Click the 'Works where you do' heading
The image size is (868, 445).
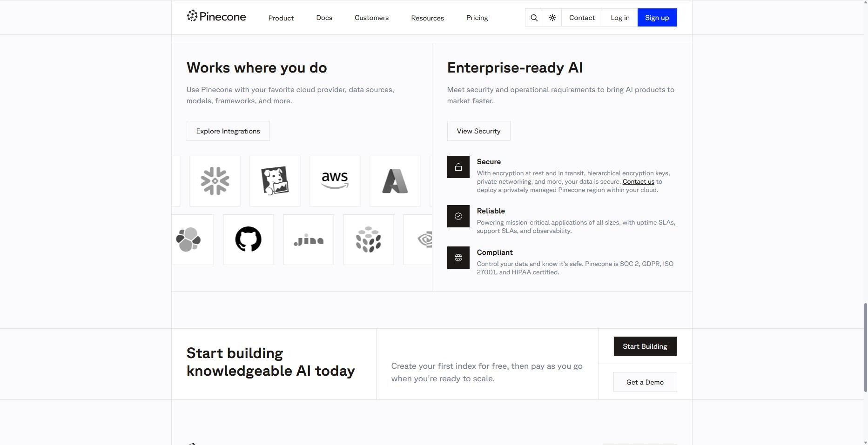(257, 68)
